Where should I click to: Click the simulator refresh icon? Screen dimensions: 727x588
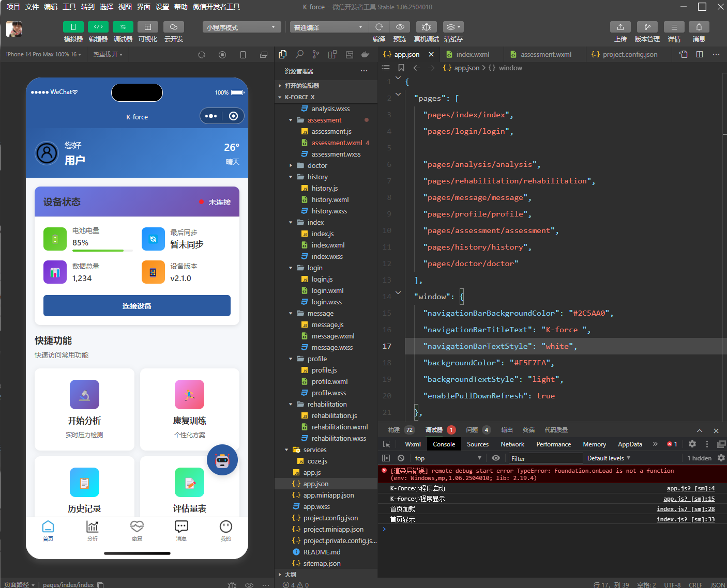(202, 55)
